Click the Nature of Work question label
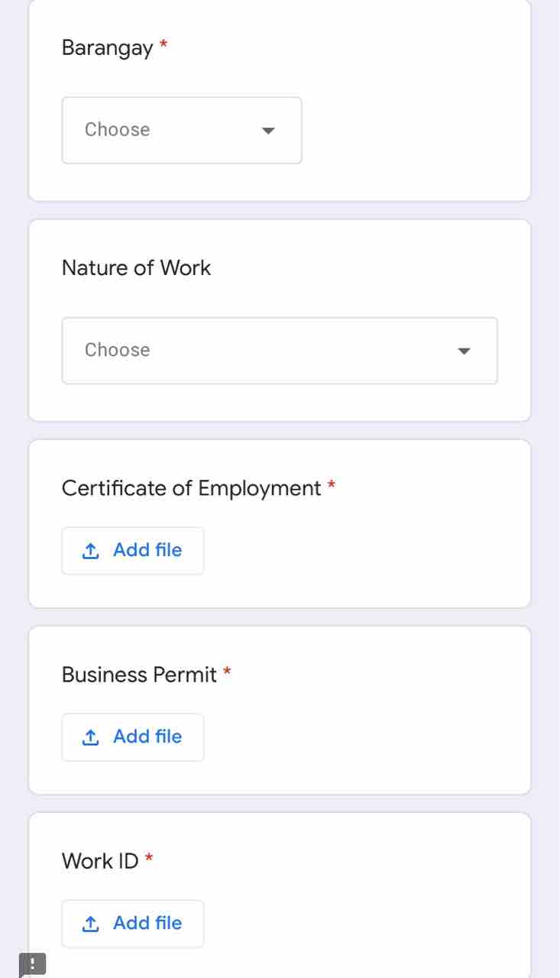The width and height of the screenshot is (560, 978). (136, 268)
